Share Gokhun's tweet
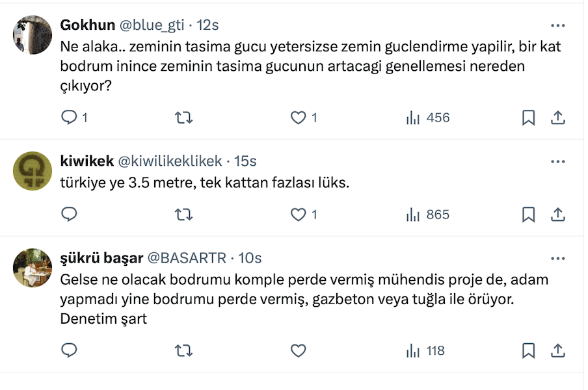The image size is (588, 390). pyautogui.click(x=557, y=118)
